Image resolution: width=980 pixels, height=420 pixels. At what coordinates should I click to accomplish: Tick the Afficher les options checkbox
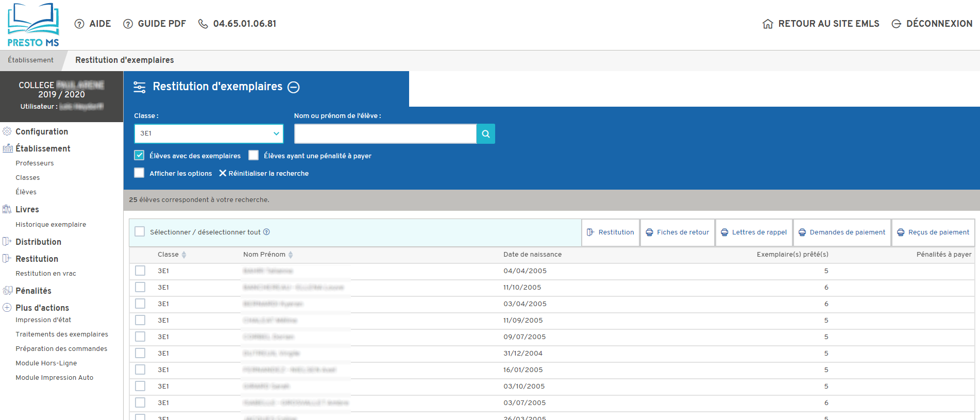pos(139,173)
